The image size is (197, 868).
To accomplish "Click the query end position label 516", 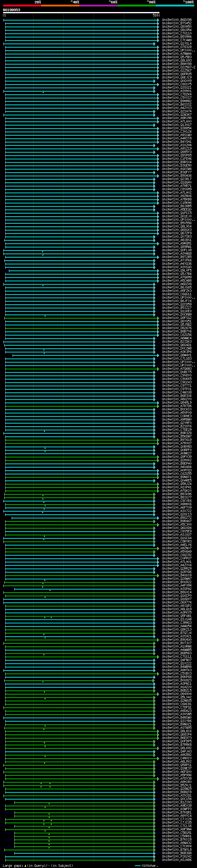I will click(155, 15).
